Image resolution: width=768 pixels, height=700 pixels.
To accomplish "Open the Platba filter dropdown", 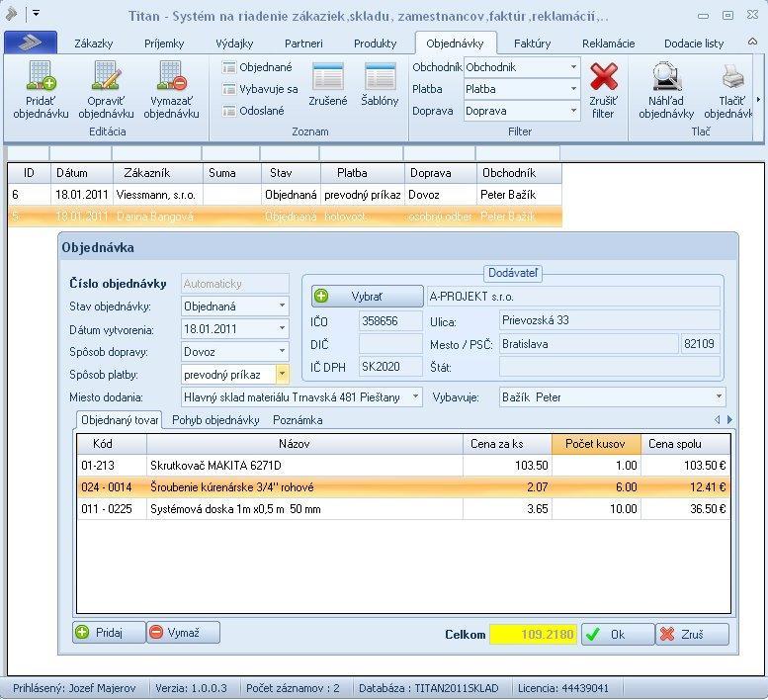I will pyautogui.click(x=573, y=89).
